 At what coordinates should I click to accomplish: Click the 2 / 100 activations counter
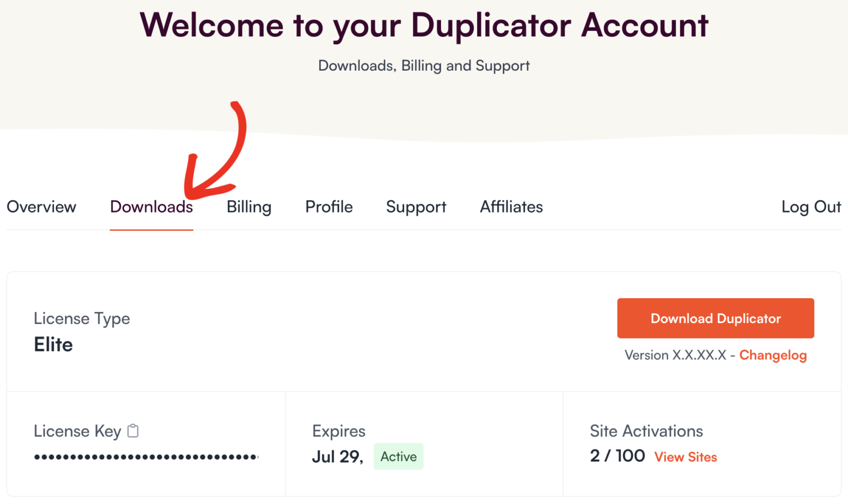pos(617,455)
